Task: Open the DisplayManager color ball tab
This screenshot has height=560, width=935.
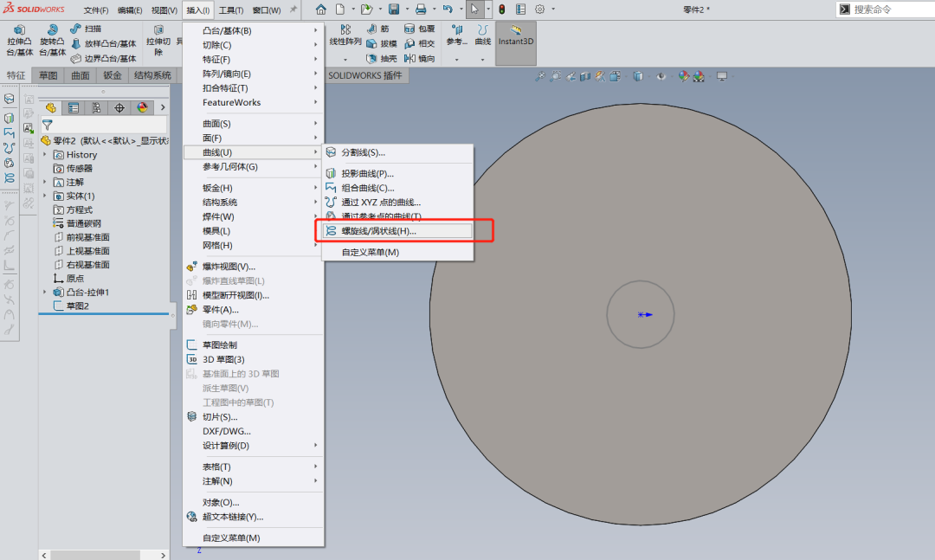Action: [x=143, y=108]
